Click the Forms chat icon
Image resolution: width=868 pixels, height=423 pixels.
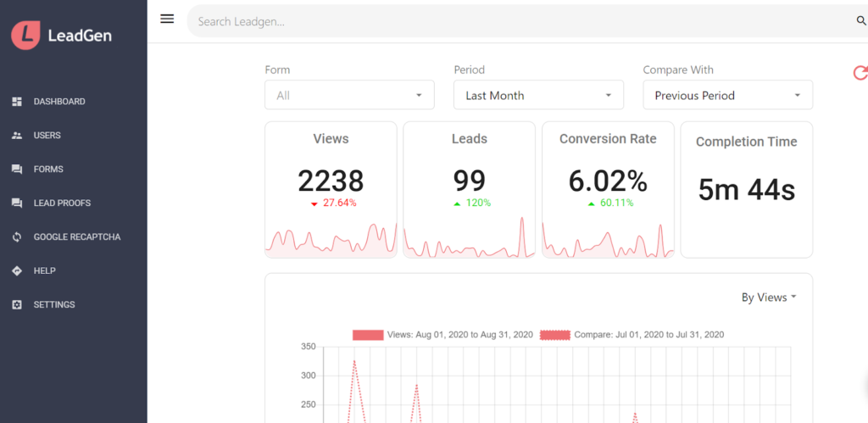click(17, 170)
